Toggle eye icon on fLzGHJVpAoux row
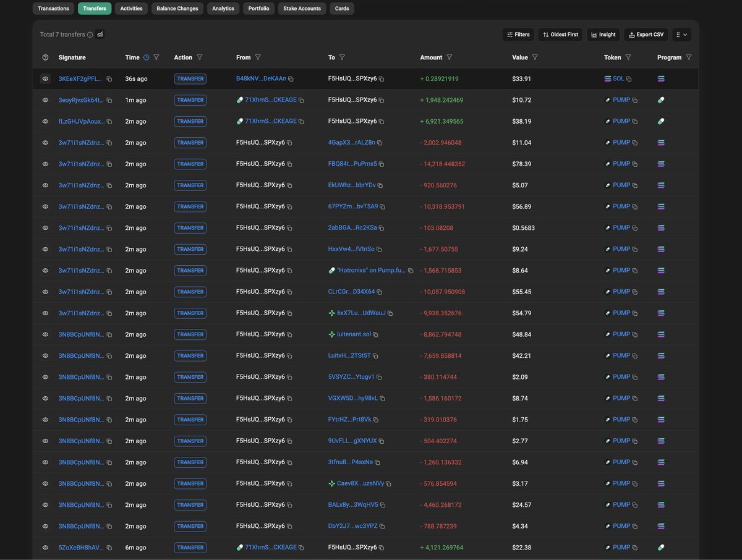Viewport: 742px width, 560px height. tap(45, 121)
